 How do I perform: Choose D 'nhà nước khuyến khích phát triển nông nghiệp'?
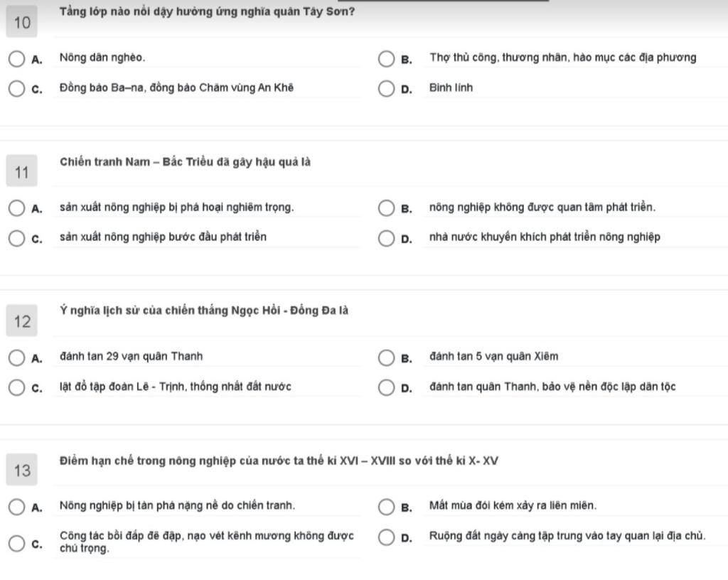click(x=386, y=238)
